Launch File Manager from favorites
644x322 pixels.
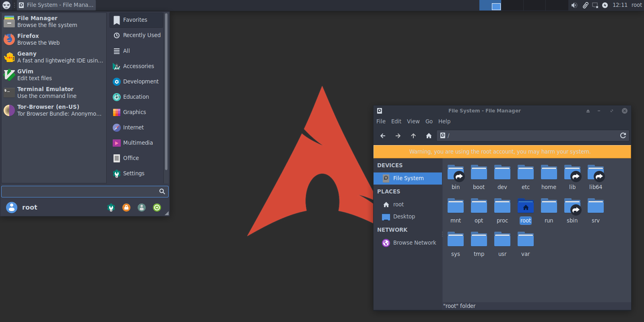(54, 21)
